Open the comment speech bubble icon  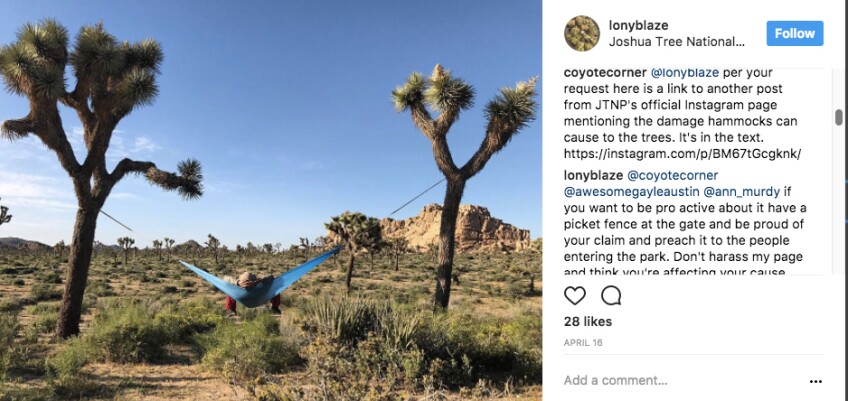(x=611, y=295)
